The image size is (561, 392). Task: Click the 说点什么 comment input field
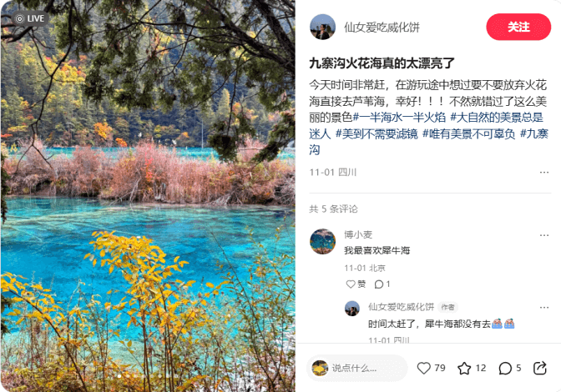pos(356,368)
